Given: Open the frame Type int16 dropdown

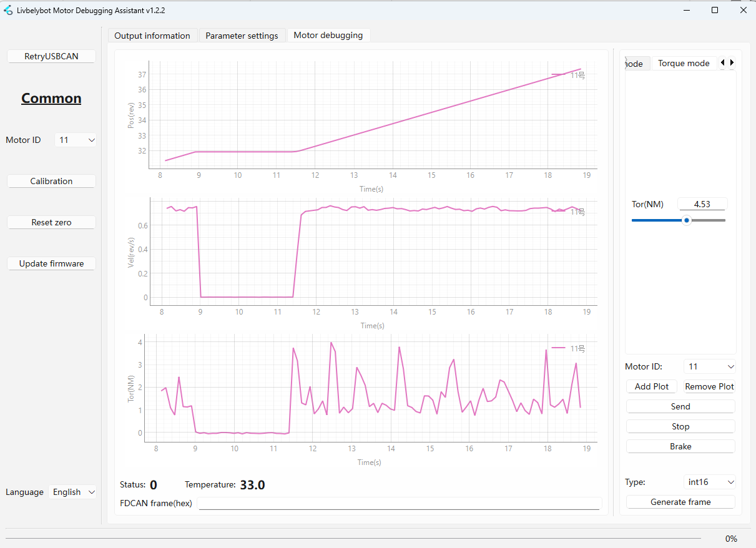Looking at the screenshot, I should [710, 482].
